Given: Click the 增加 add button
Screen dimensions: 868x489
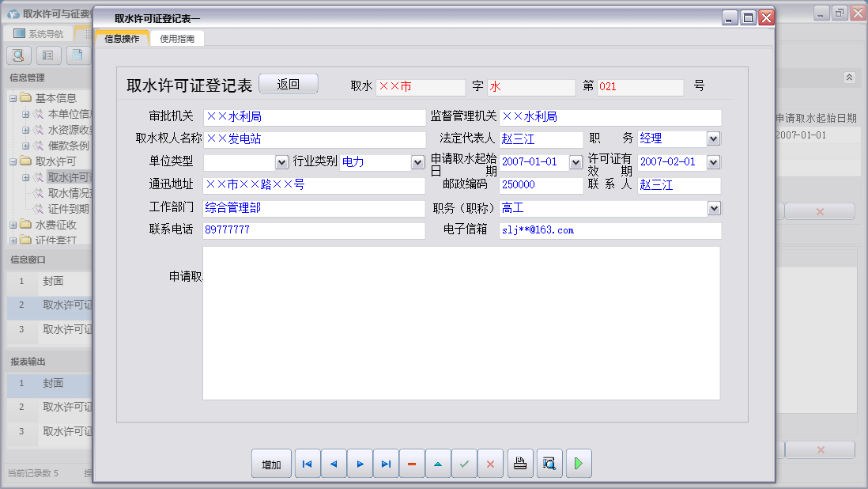Looking at the screenshot, I should (x=271, y=464).
